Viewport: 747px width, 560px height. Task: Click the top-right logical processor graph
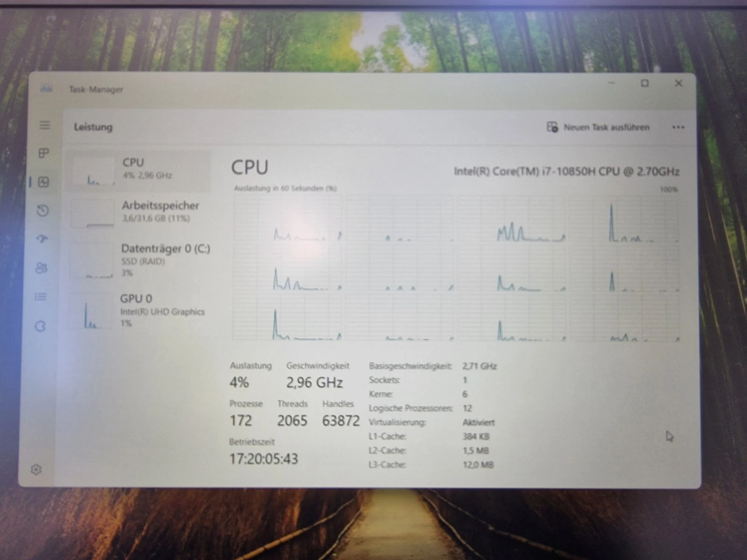click(x=623, y=219)
